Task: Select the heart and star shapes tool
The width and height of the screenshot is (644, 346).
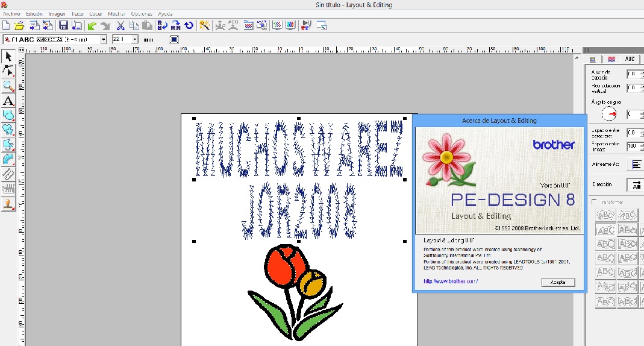Action: tap(8, 130)
